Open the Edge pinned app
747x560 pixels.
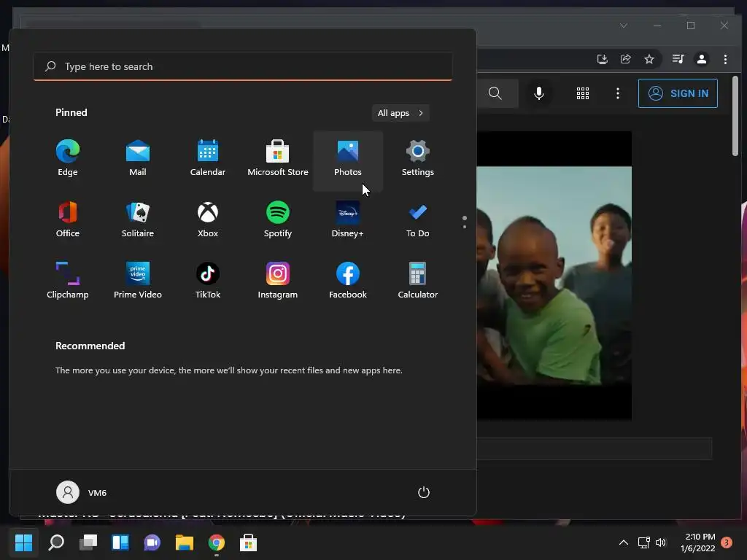pos(68,158)
